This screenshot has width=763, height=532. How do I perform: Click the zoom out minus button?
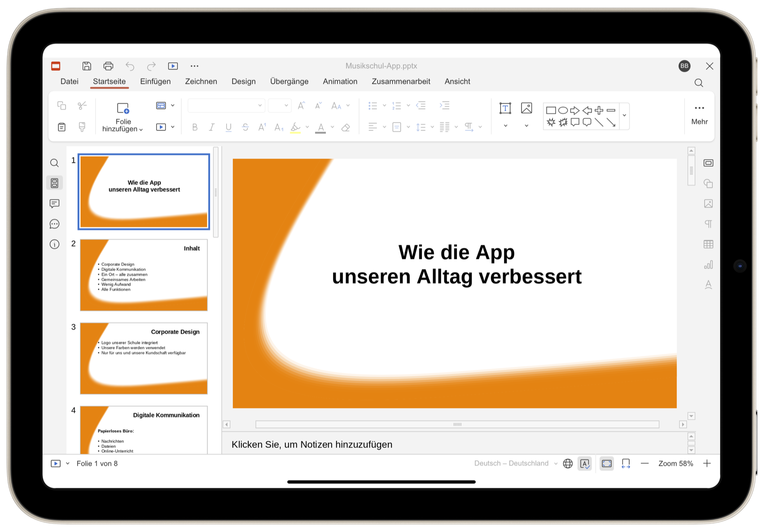coord(645,463)
